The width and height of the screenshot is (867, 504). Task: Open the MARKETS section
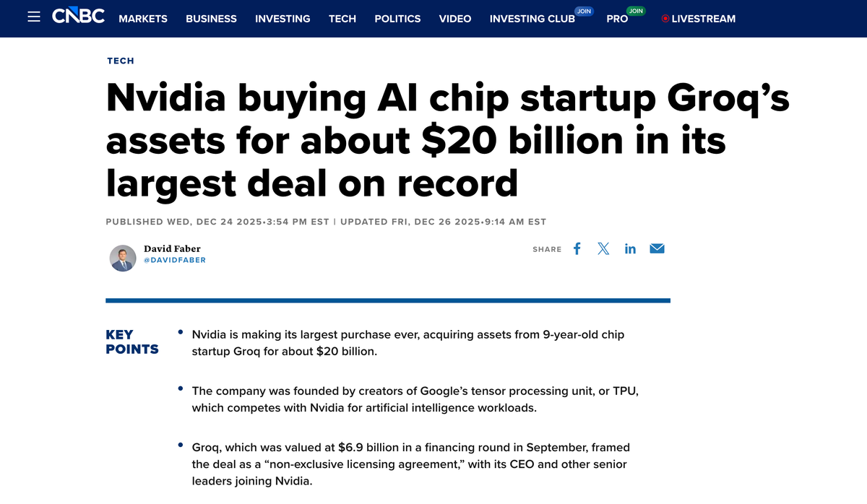143,19
